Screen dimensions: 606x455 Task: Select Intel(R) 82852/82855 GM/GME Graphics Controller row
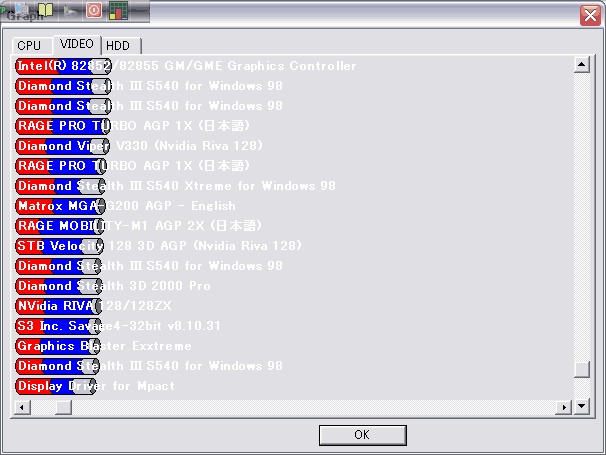click(x=186, y=66)
